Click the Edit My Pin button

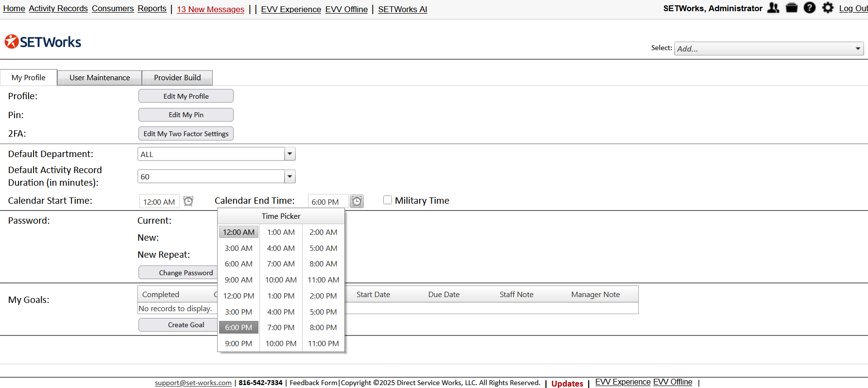[x=186, y=115]
